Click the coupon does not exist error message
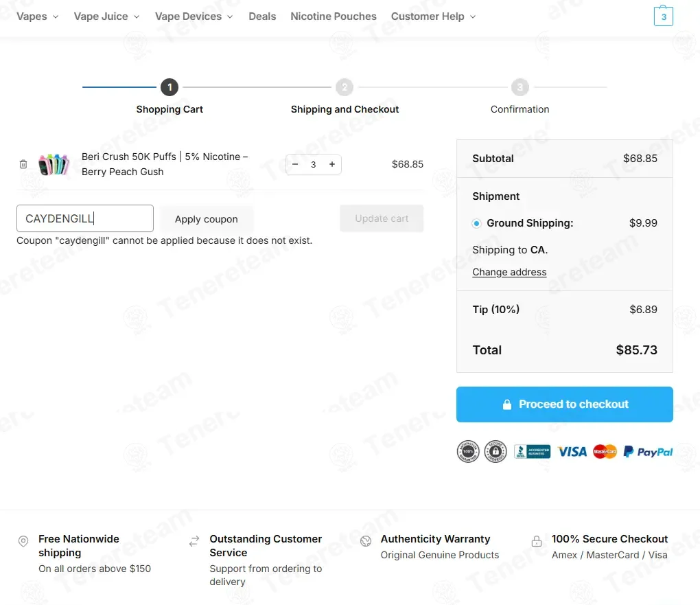 click(x=164, y=240)
